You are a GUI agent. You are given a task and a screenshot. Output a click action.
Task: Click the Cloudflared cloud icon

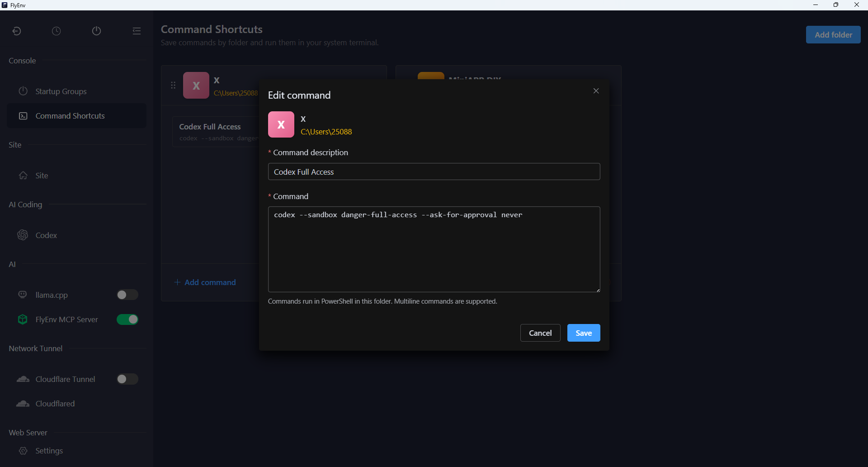23,404
